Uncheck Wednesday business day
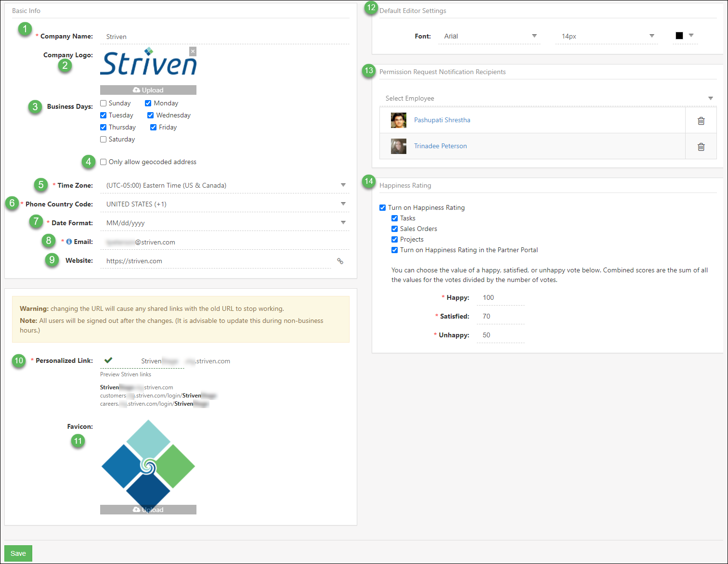 [151, 115]
